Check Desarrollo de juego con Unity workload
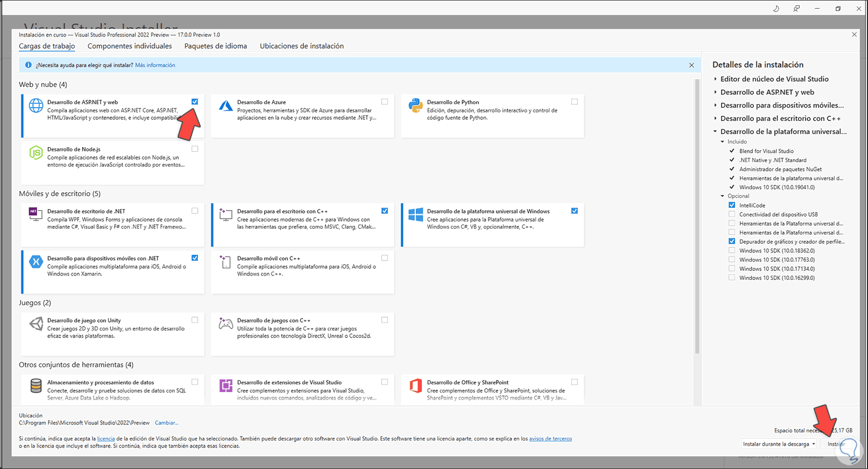Viewport: 868px width, 469px height. [195, 320]
